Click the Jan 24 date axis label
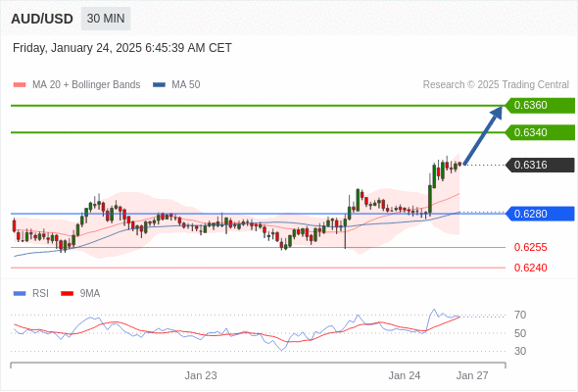 [405, 375]
